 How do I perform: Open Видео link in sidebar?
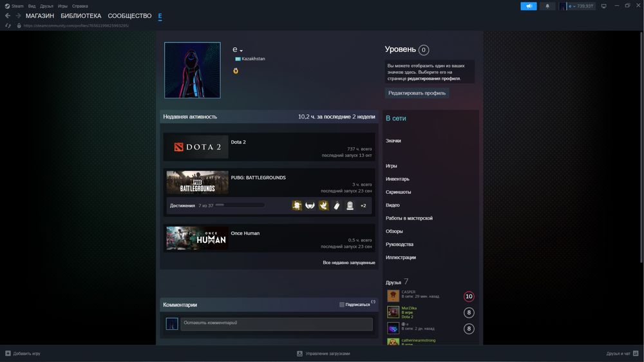click(392, 205)
